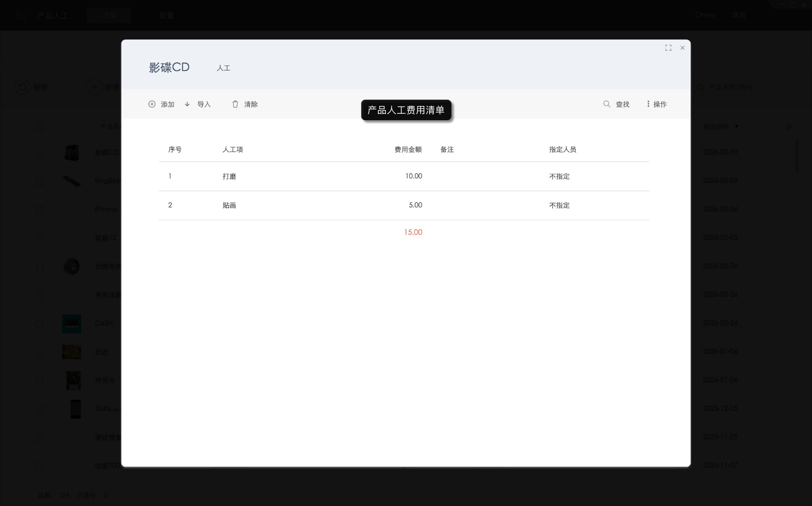Open the 不指定 personnel selector for 打磨
This screenshot has width=812, height=506.
pos(559,176)
